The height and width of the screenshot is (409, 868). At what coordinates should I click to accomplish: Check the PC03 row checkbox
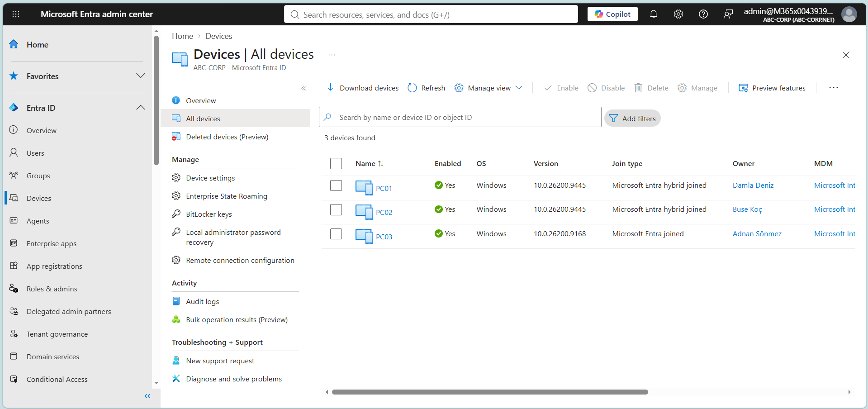pos(336,233)
